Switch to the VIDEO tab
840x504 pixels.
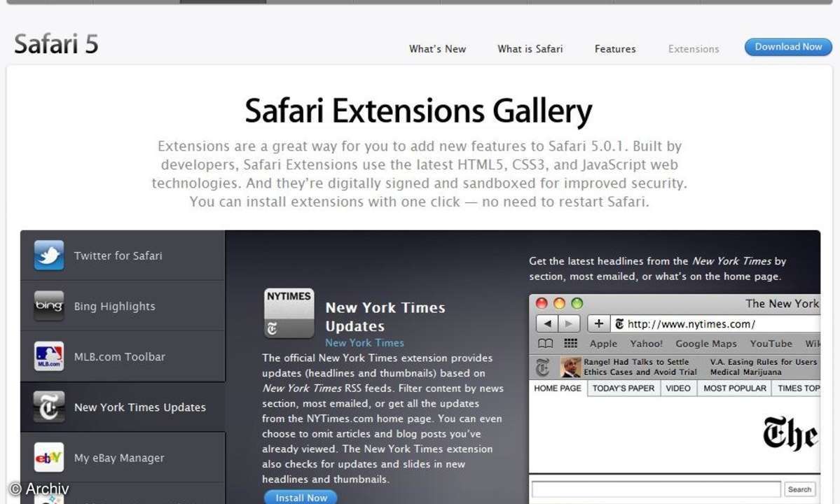point(678,388)
